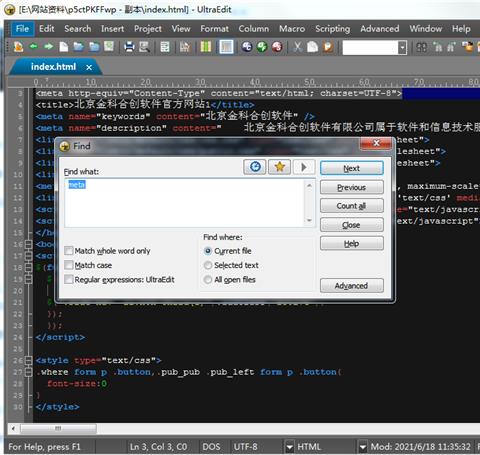Click the paste clipboard icon
The height and width of the screenshot is (455, 480).
click(328, 47)
